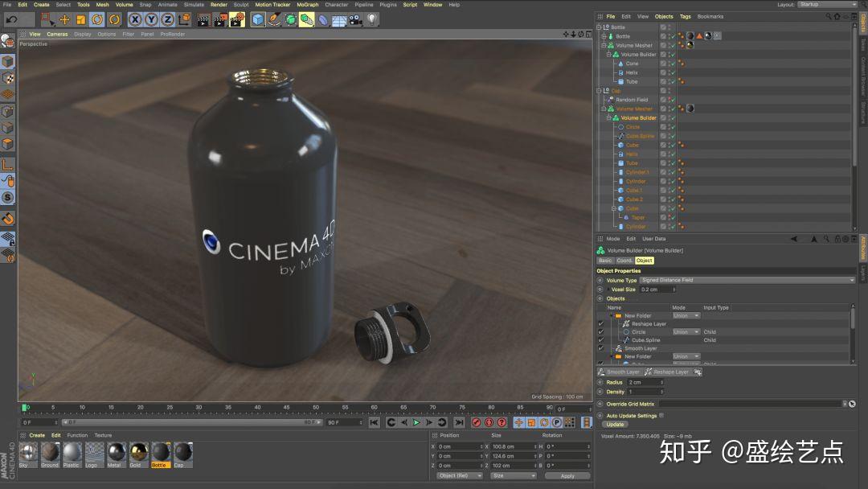The height and width of the screenshot is (489, 868).
Task: Click the Smooth Layer button
Action: click(619, 372)
